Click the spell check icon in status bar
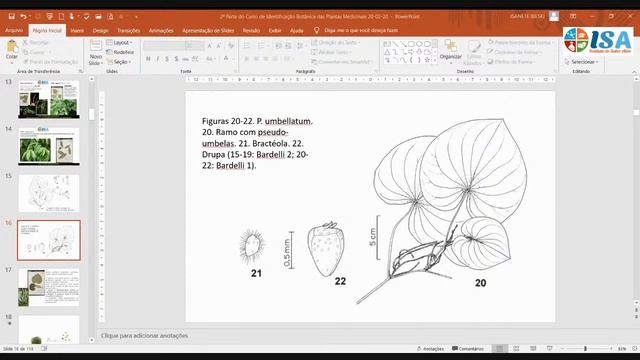The width and height of the screenshot is (640, 360). pyautogui.click(x=44, y=349)
